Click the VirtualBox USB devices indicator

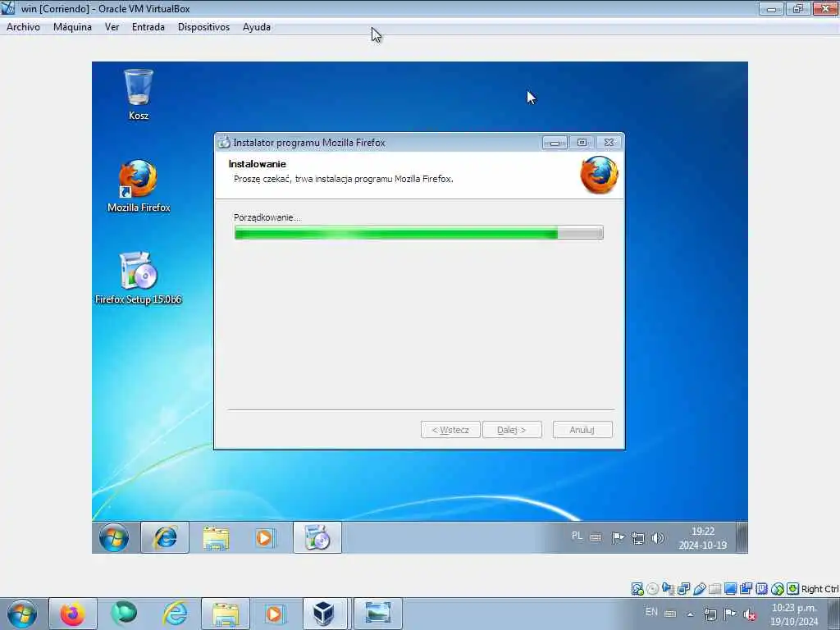pyautogui.click(x=700, y=589)
